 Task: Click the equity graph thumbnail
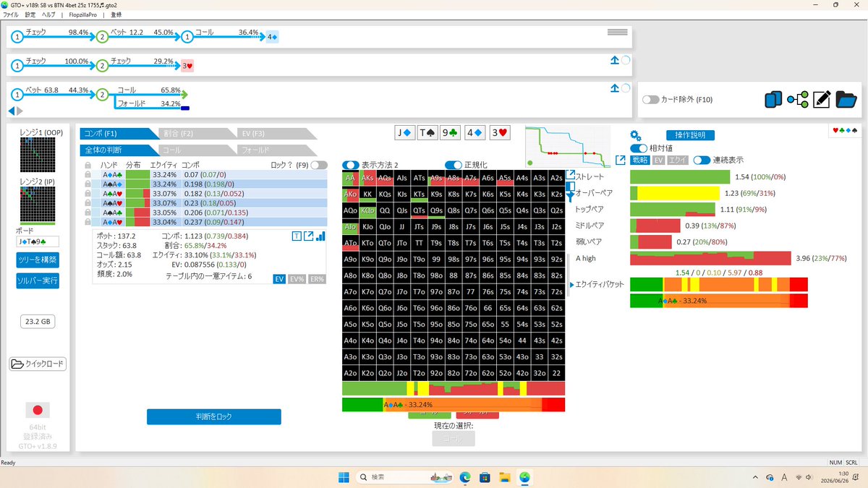[x=568, y=146]
